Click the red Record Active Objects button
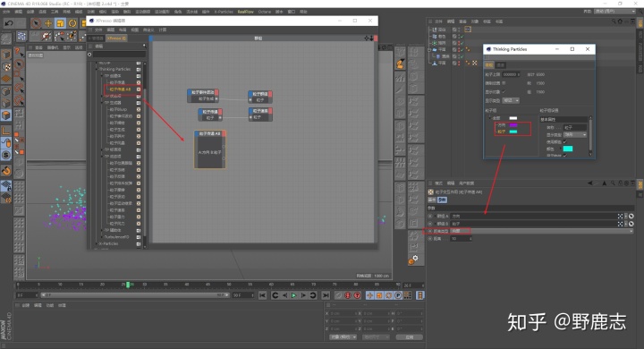The image size is (644, 349). [x=338, y=295]
